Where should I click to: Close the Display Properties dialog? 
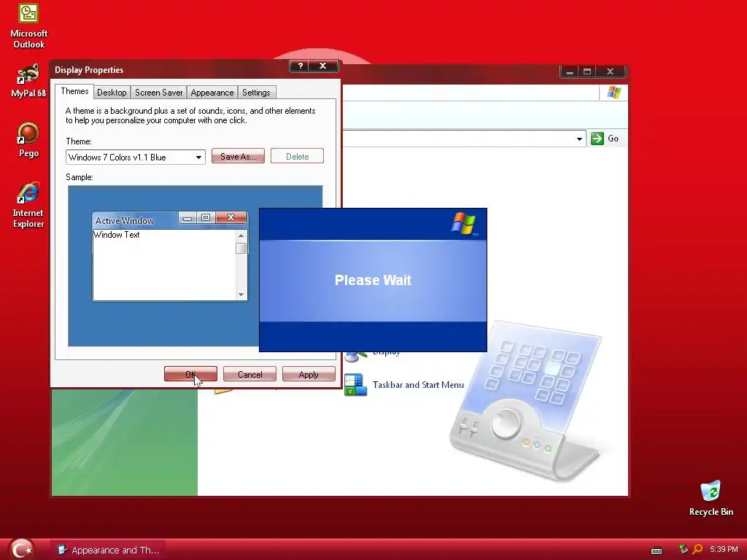[x=323, y=66]
